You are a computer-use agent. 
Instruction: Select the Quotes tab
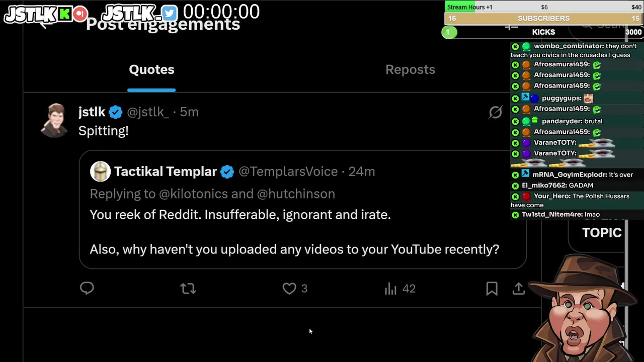coord(151,69)
